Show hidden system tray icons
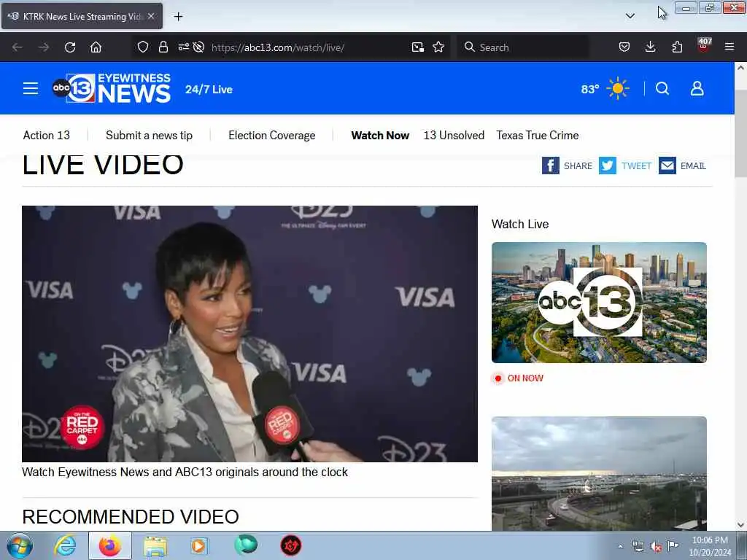The image size is (747, 560). coord(620,546)
